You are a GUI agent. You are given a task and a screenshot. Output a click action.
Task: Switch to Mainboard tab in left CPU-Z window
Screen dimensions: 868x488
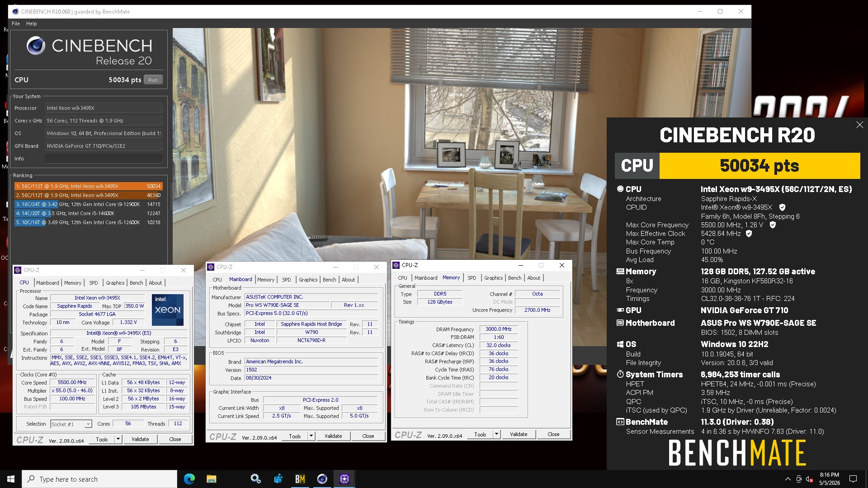47,283
